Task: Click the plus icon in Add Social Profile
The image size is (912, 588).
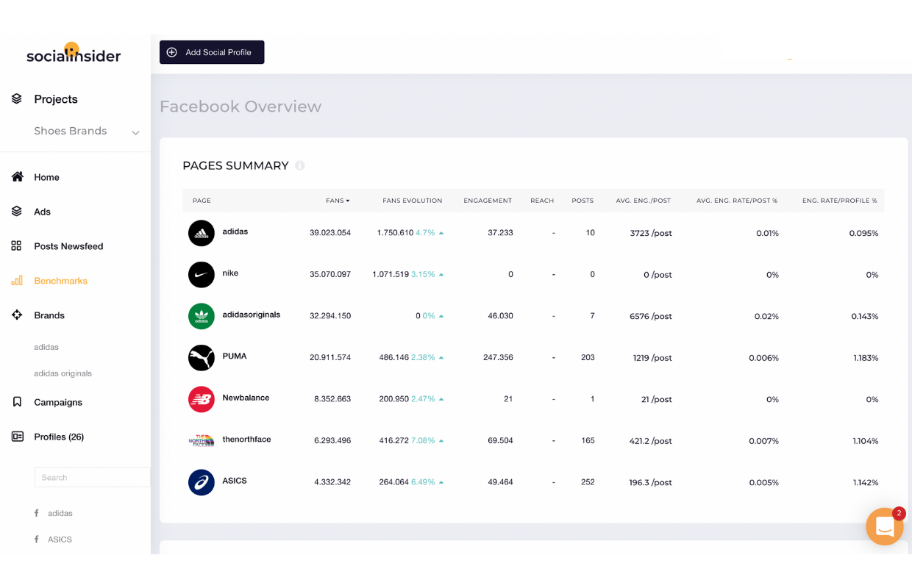Action: (172, 52)
